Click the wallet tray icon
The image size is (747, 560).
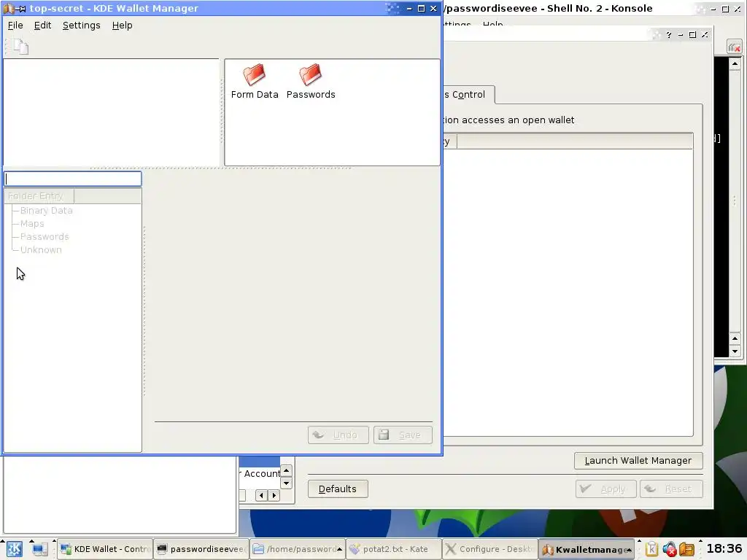(686, 549)
